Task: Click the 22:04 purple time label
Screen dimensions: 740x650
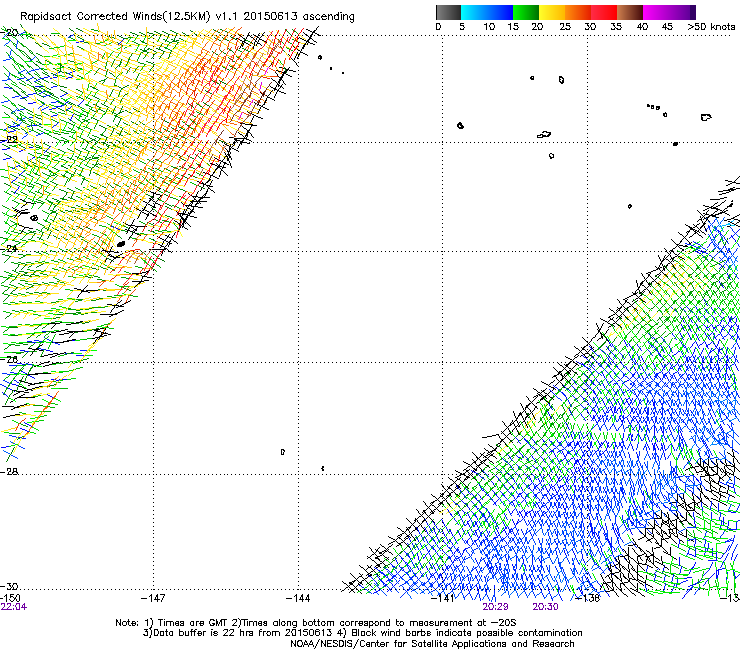Action: (x=14, y=607)
